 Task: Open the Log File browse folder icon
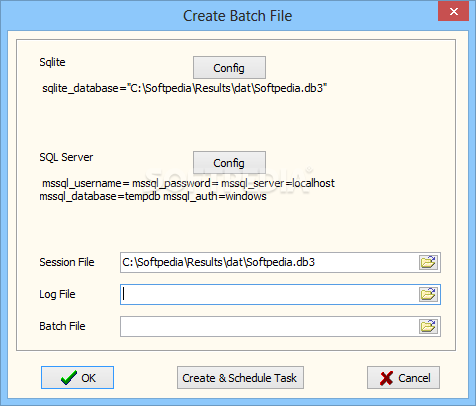point(428,294)
